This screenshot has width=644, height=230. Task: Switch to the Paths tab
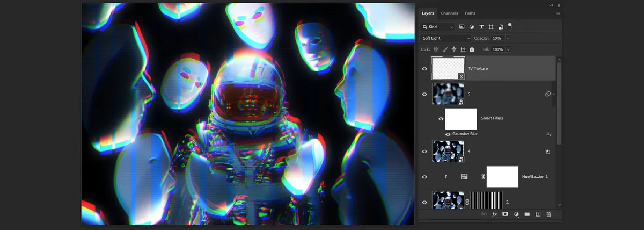pos(470,13)
